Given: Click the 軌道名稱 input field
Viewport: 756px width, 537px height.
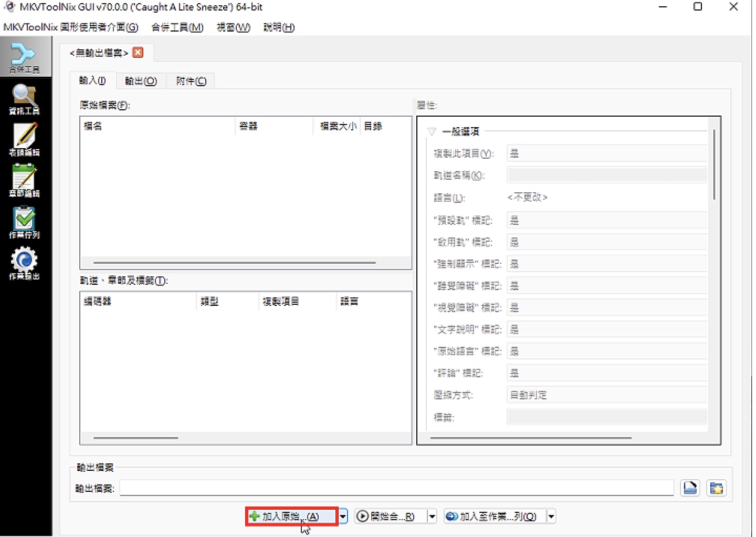Looking at the screenshot, I should pyautogui.click(x=606, y=175).
